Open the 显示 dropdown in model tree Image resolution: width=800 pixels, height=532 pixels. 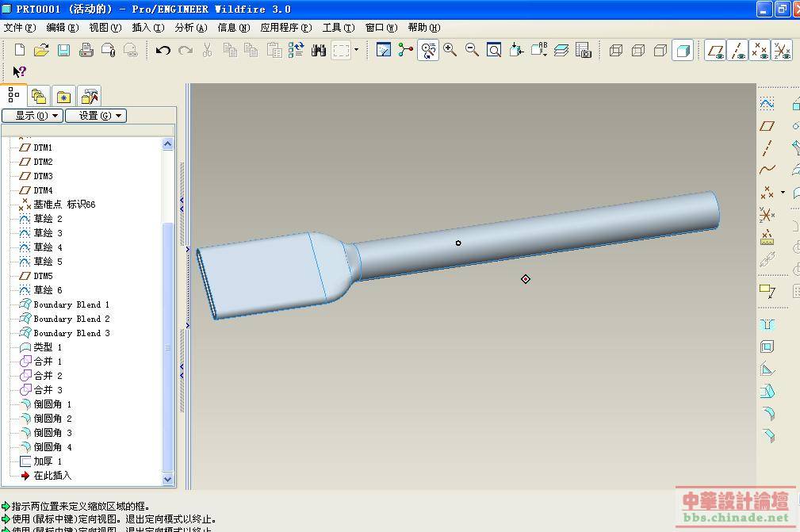[x=33, y=116]
